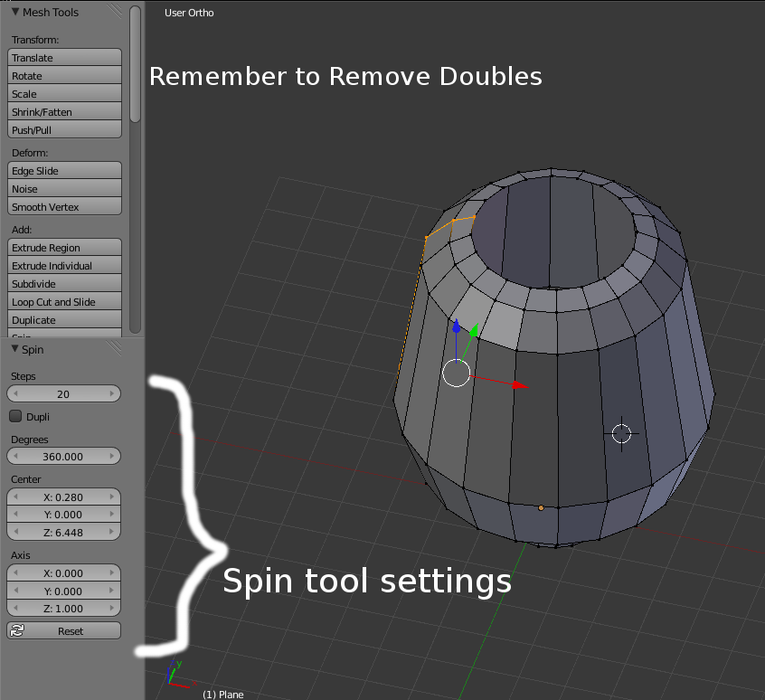Viewport: 765px width, 700px height.
Task: Select Edge Slide under Deform
Action: tap(64, 170)
